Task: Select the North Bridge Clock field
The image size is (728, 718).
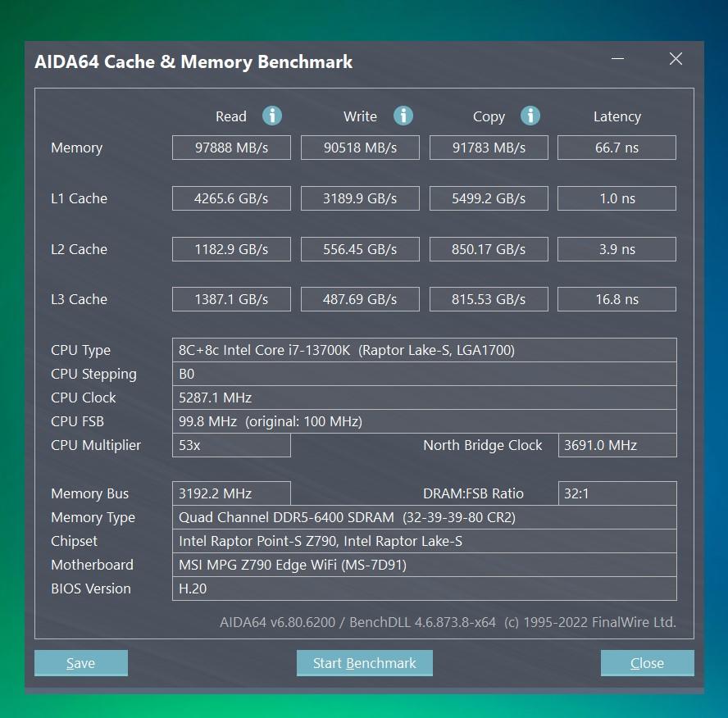Action: 617,445
